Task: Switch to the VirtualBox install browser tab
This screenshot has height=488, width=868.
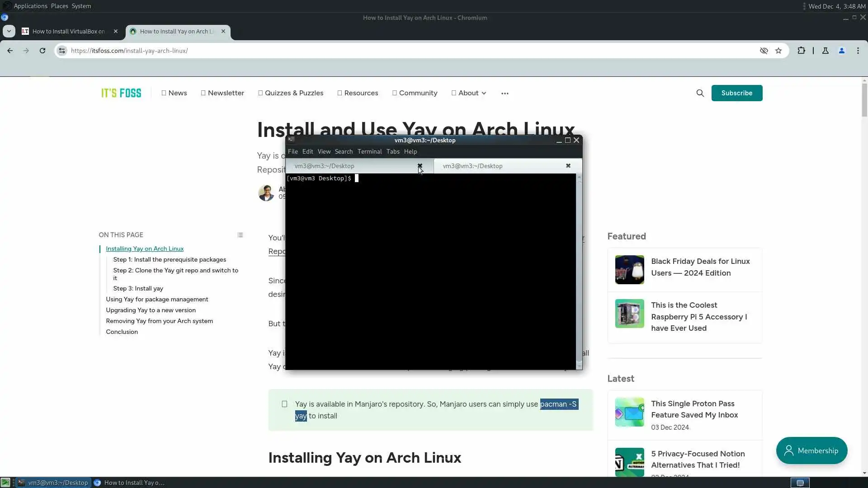Action: (68, 31)
